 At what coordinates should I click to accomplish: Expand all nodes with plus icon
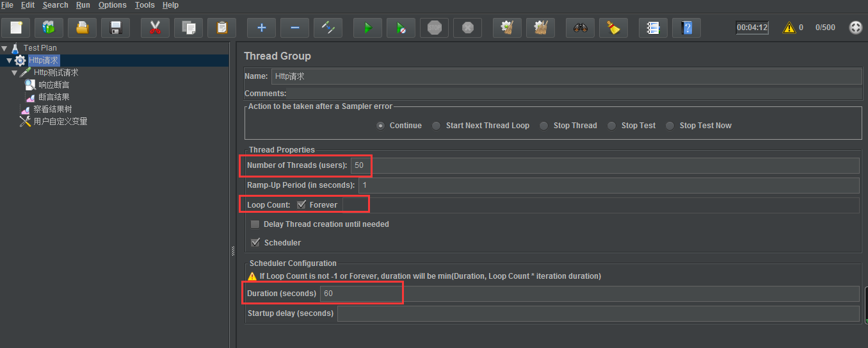[261, 28]
